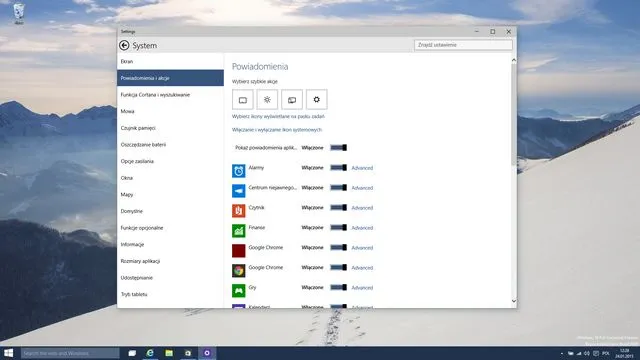This screenshot has width=640, height=360.
Task: Open File Explorer from the taskbar
Action: click(169, 353)
